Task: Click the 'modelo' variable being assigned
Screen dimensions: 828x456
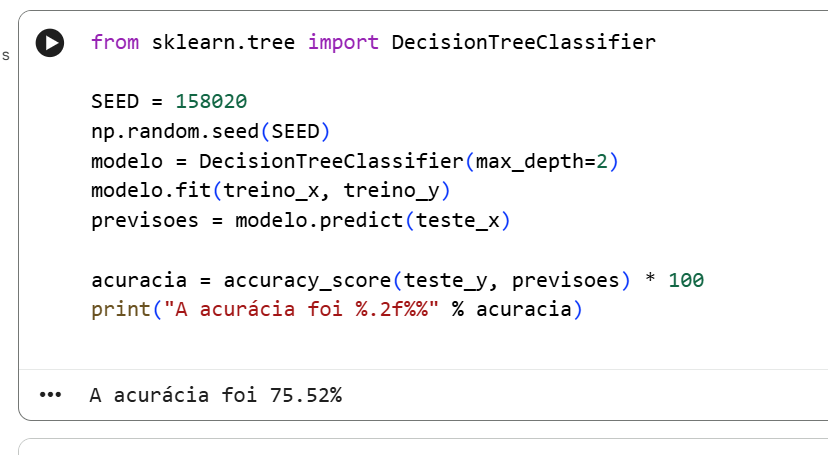Action: pyautogui.click(x=126, y=162)
